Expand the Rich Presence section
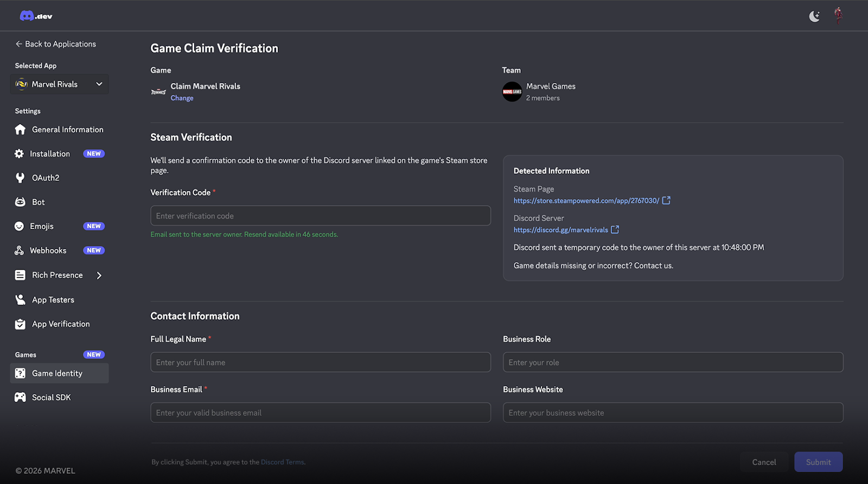The height and width of the screenshot is (484, 868). point(99,275)
